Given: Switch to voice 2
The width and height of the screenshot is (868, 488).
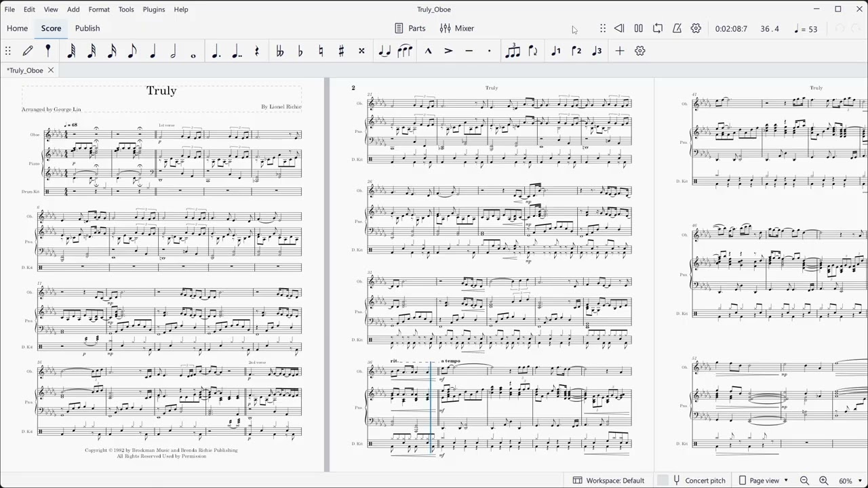Looking at the screenshot, I should pyautogui.click(x=576, y=51).
